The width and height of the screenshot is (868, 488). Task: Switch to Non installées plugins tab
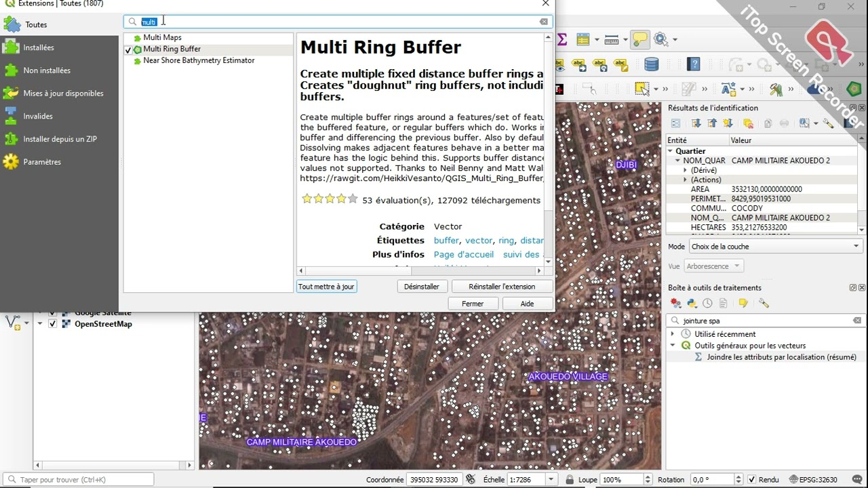point(60,70)
